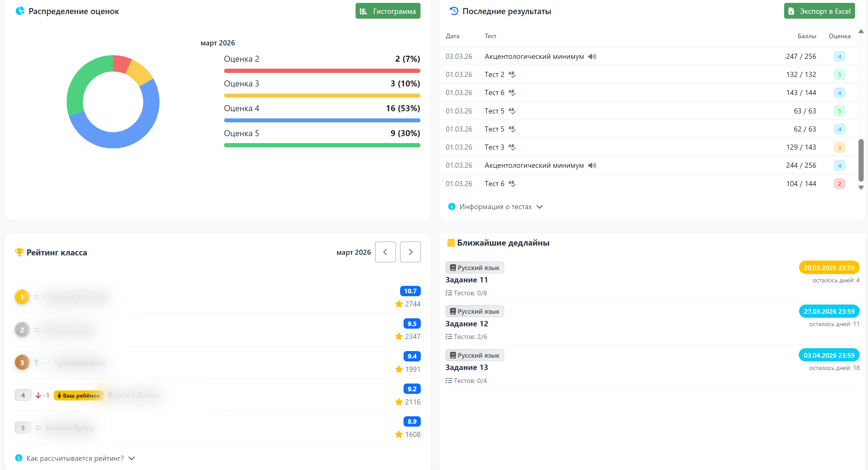The height and width of the screenshot is (470, 868).
Task: Click the red Оценка 2 progress bar
Action: [322, 71]
